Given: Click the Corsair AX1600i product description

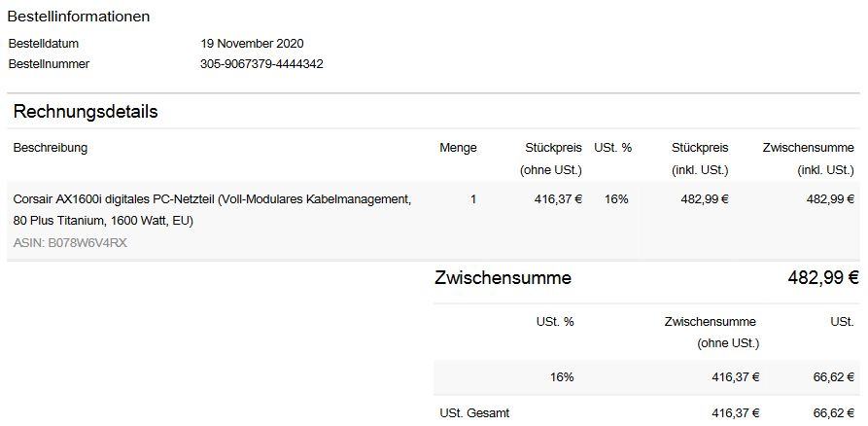Looking at the screenshot, I should [212, 210].
